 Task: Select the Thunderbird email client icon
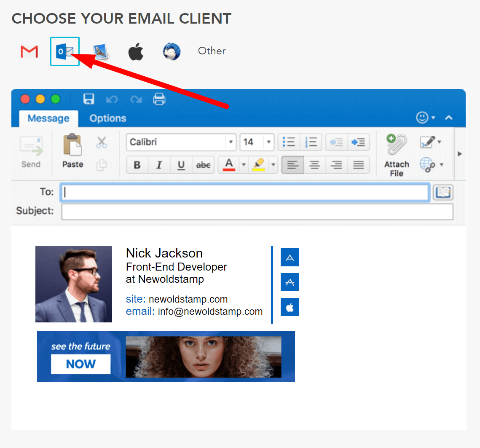[x=172, y=51]
